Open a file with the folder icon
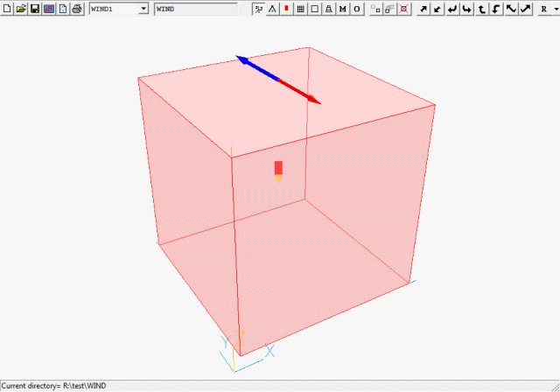Screen dimensions: 560x392 coord(20,9)
